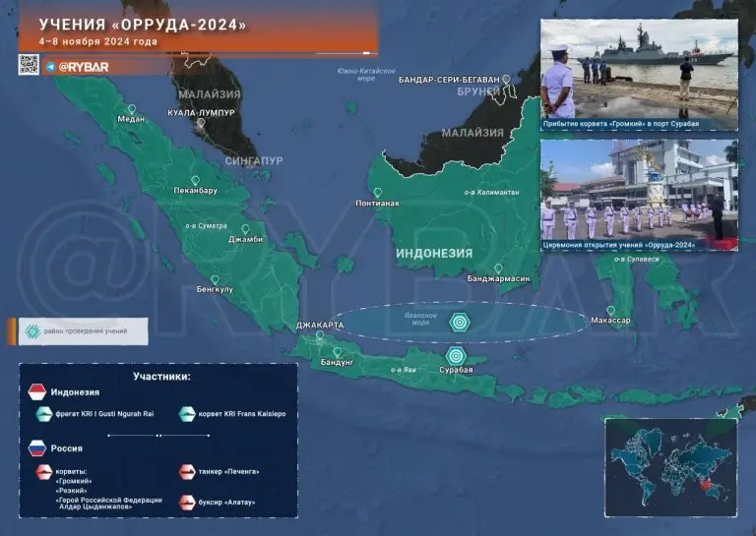Viewport: 756px width, 536px height.
Task: Click the Russia flag hexagon in legend
Action: click(36, 448)
